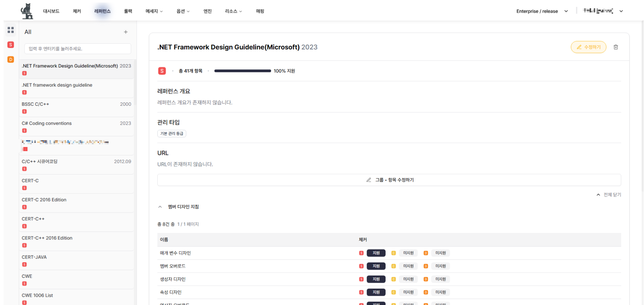Open Enterprise / release selector
This screenshot has height=305, width=644.
(x=542, y=11)
